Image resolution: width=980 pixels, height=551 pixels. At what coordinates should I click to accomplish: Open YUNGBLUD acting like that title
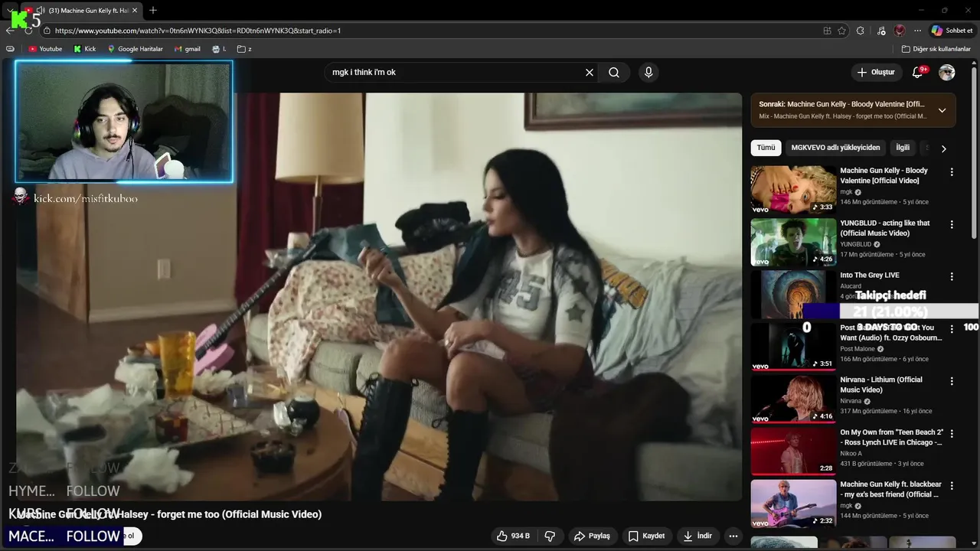pyautogui.click(x=884, y=228)
